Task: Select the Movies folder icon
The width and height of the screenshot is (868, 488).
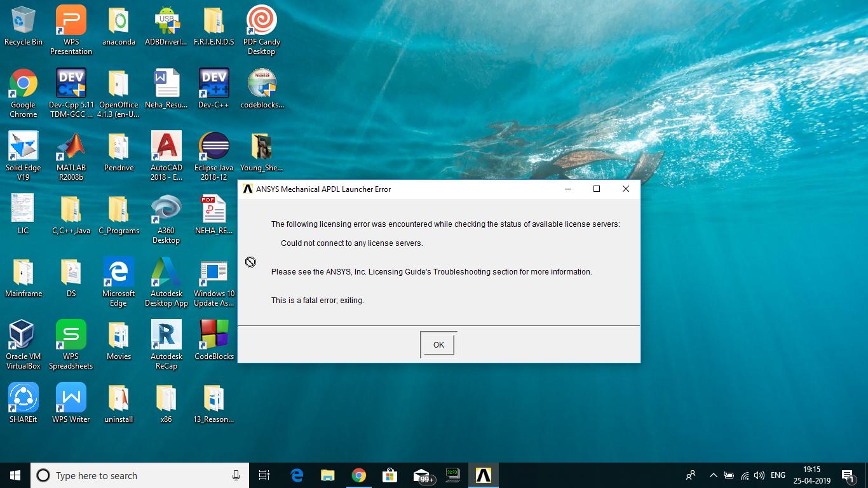Action: click(x=119, y=341)
